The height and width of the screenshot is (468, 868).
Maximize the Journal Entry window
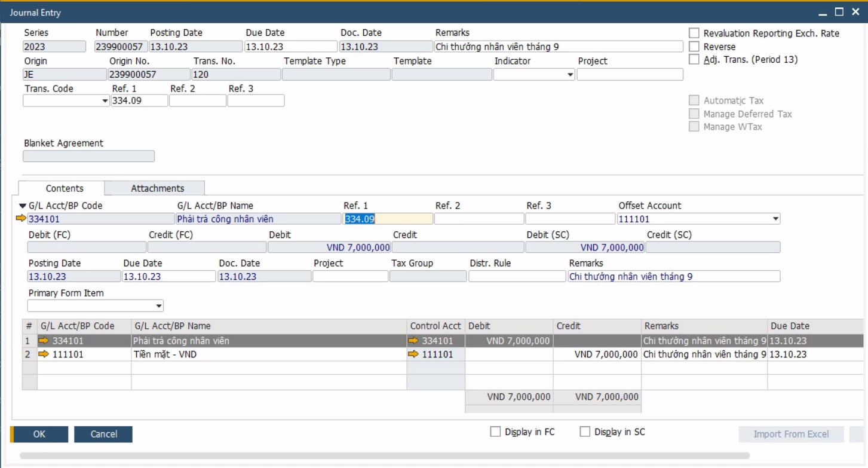tap(839, 12)
